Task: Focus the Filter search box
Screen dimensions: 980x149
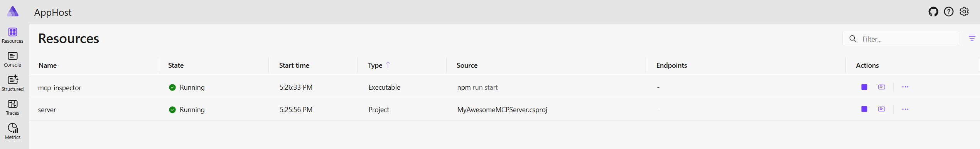Action: (x=901, y=39)
